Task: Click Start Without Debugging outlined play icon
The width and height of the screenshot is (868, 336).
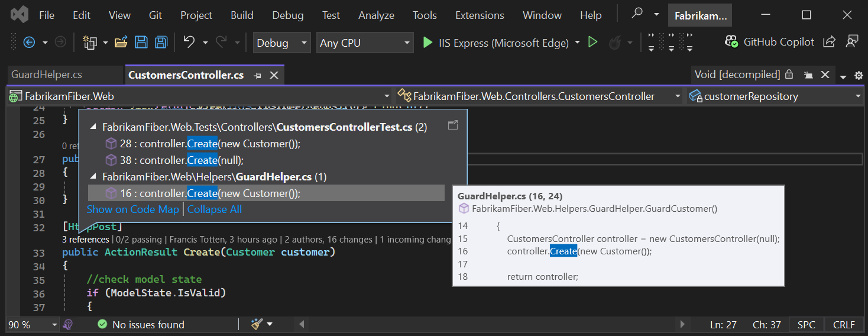Action: click(x=592, y=42)
